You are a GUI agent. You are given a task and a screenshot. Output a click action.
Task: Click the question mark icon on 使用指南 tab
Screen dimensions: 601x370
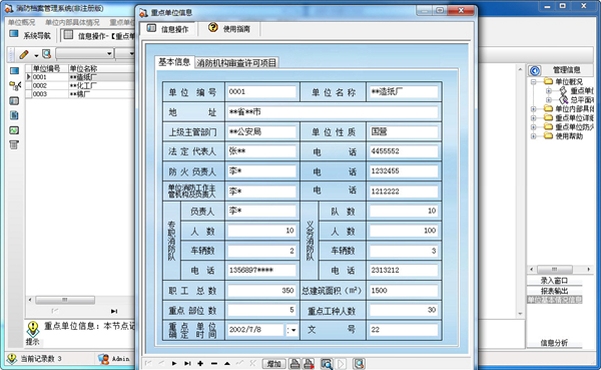tap(213, 28)
